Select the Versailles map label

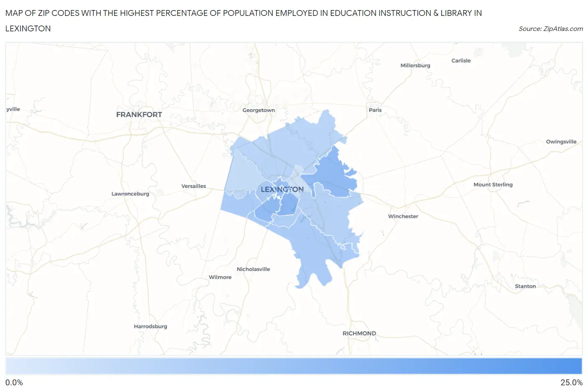[194, 186]
